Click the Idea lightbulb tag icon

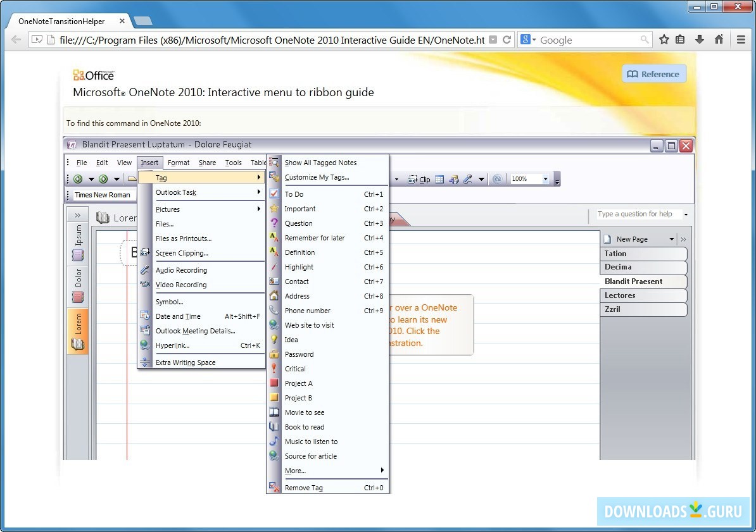click(x=275, y=340)
